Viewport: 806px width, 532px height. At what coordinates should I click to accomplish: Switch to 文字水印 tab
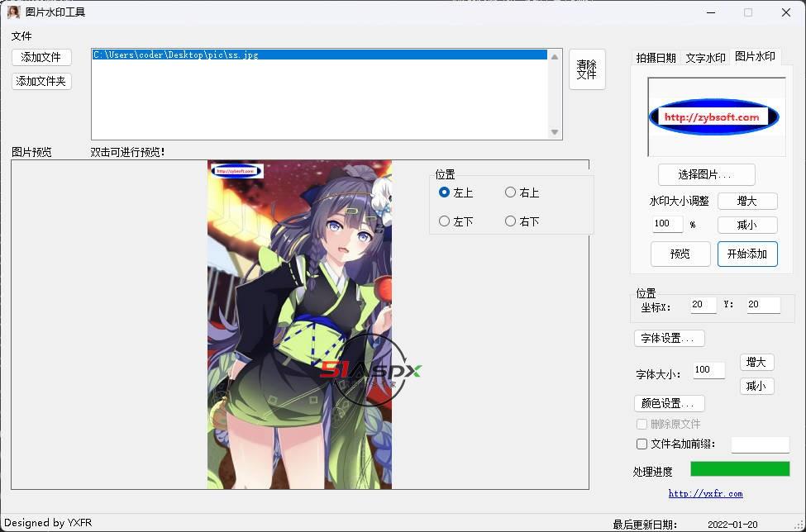tap(705, 58)
